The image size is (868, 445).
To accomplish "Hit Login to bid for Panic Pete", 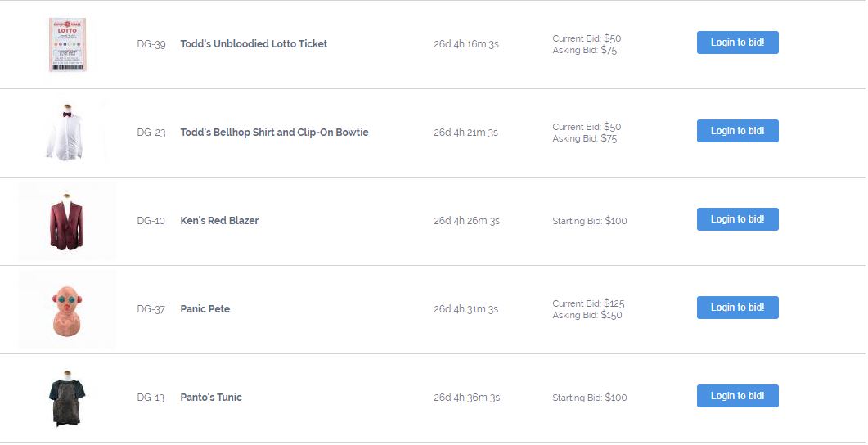I will 737,308.
